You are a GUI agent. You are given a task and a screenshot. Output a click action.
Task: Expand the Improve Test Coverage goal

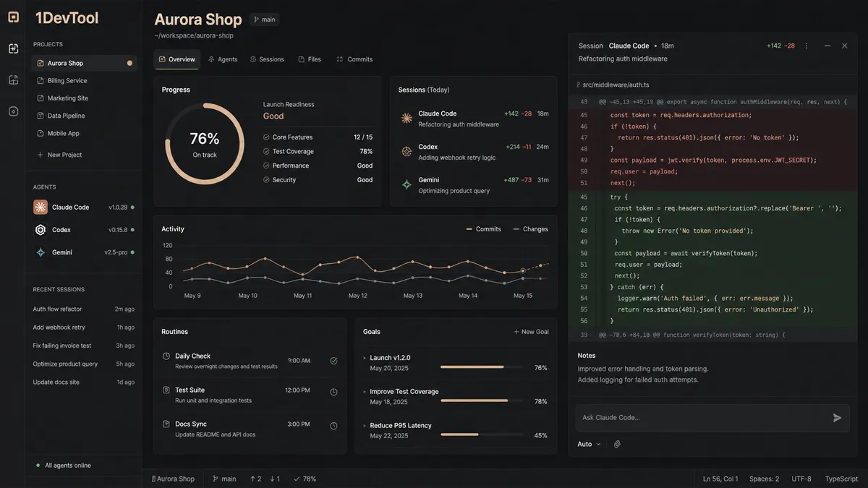point(365,392)
